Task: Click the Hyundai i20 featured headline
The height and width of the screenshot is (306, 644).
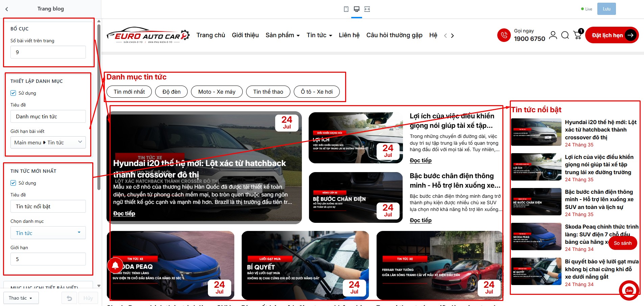Action: pyautogui.click(x=199, y=169)
